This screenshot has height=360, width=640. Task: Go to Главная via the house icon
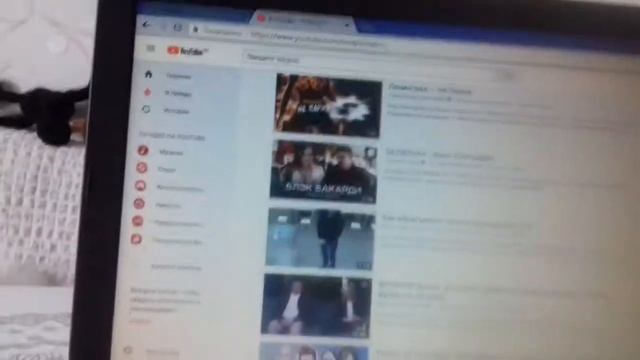[148, 74]
